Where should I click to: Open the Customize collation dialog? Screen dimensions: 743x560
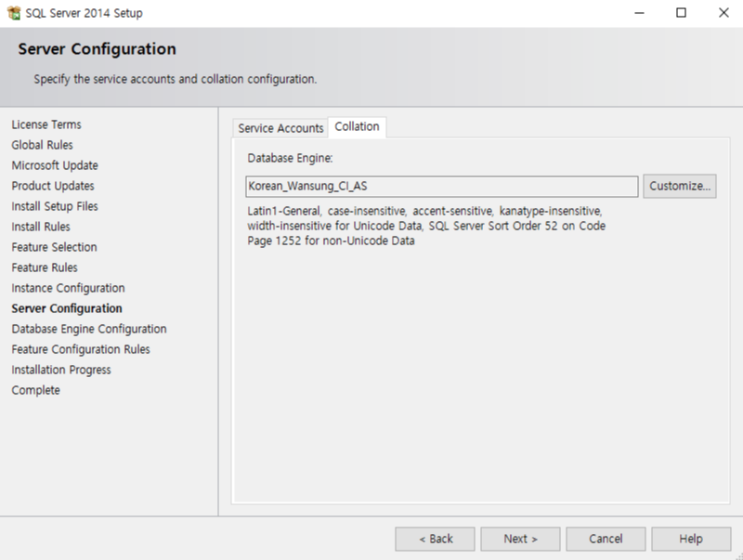(680, 186)
